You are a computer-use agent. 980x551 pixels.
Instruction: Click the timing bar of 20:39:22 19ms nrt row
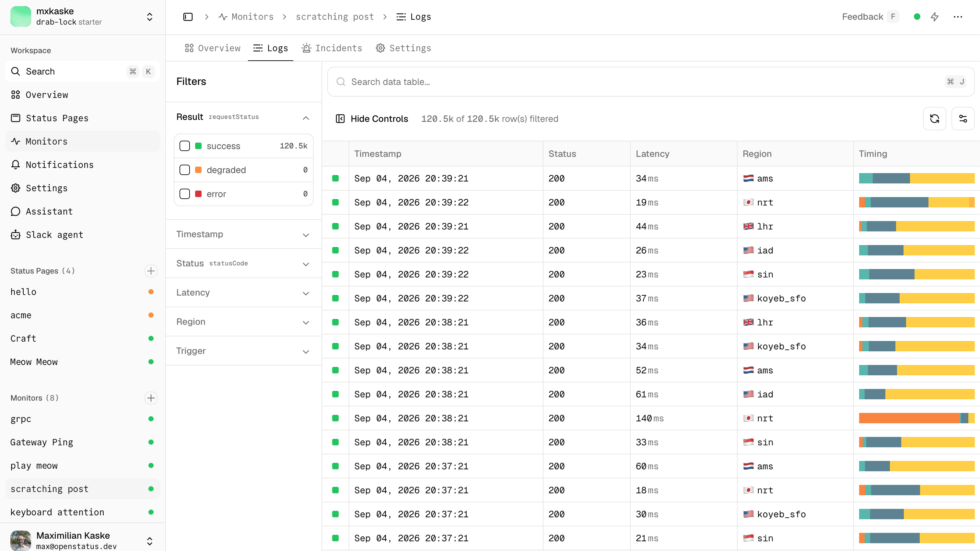click(916, 203)
